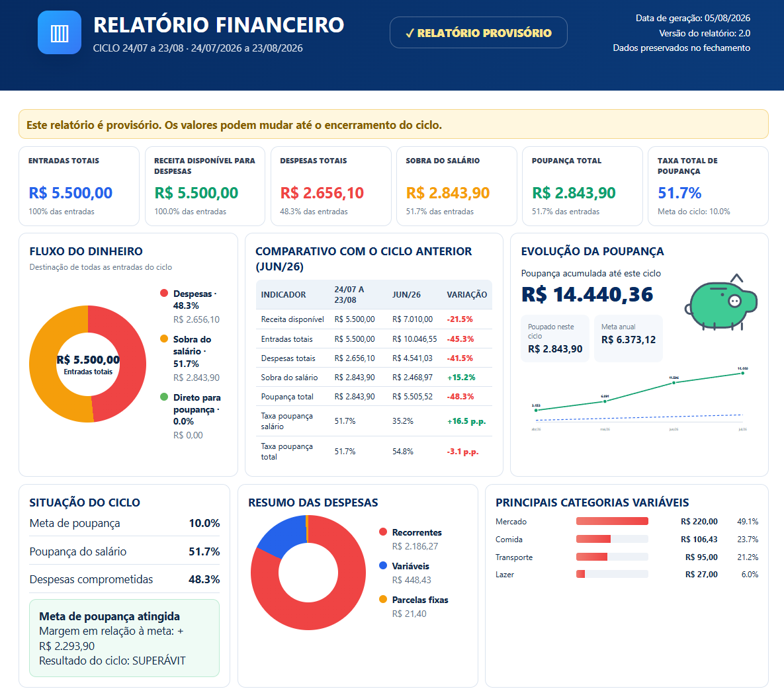This screenshot has height=689, width=784.
Task: Click the Lazer category progress bar
Action: coord(612,575)
